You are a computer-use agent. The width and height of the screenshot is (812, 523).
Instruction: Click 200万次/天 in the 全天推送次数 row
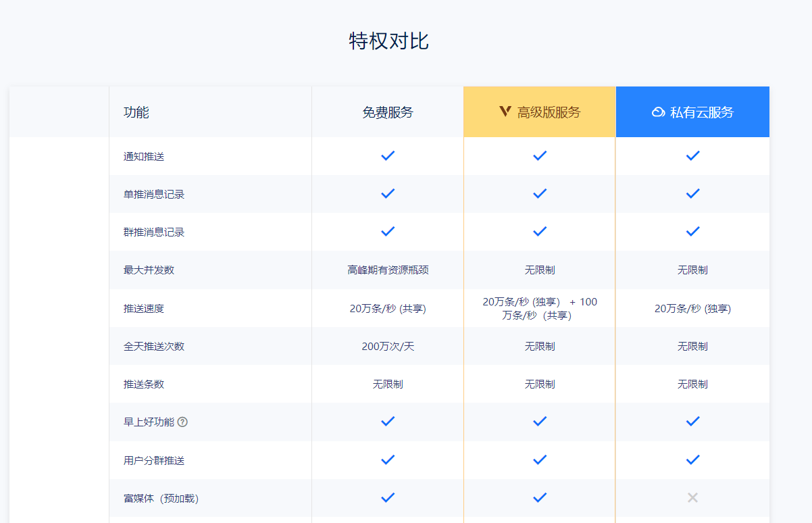coord(388,346)
